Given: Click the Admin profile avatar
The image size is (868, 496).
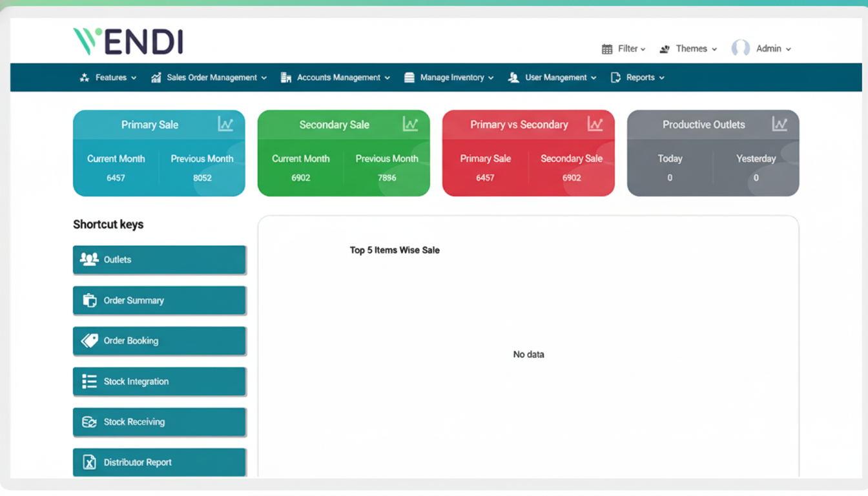Looking at the screenshot, I should tap(740, 48).
